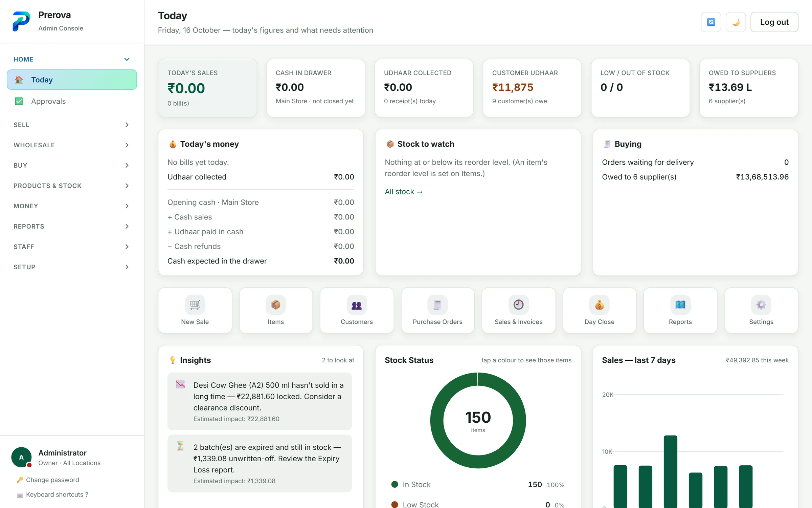Collapse the HOME section chevron
The image size is (812, 508).
click(x=127, y=59)
